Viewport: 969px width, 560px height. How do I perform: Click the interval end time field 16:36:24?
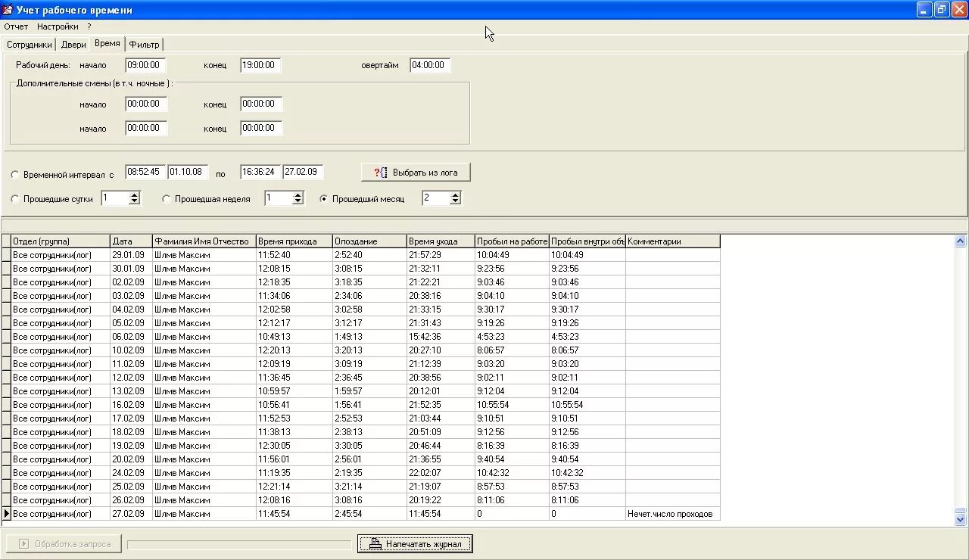pyautogui.click(x=260, y=172)
